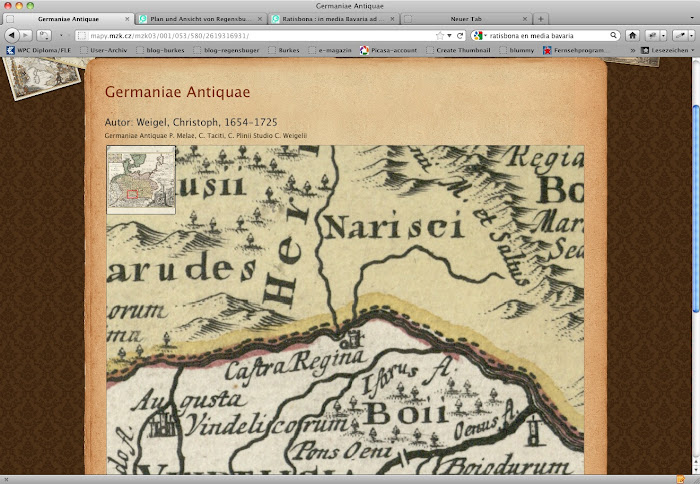Close the 'Ratisbona : in media Bavaria' tab
The image size is (700, 484).
point(392,19)
